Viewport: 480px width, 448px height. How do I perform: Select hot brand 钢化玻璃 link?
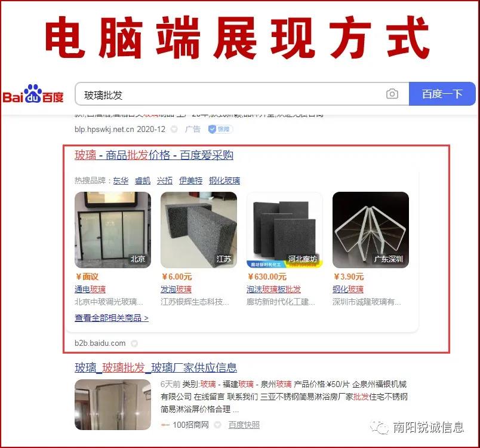click(224, 180)
